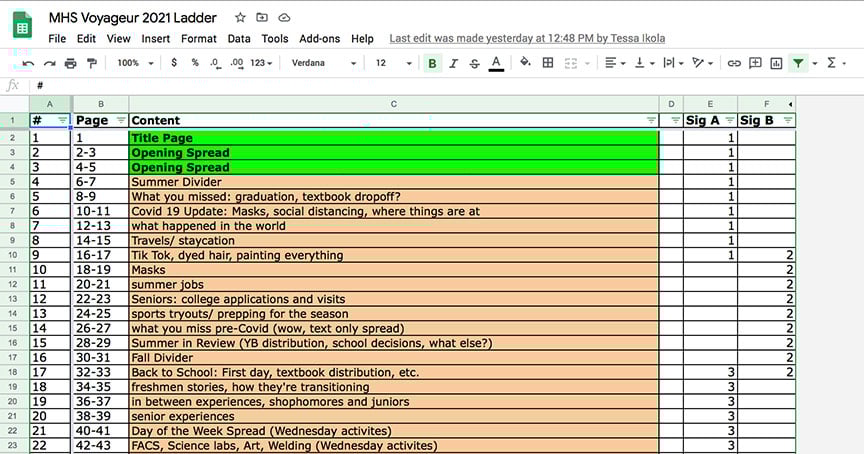
Task: Insert a link with the chain icon
Action: click(x=733, y=63)
